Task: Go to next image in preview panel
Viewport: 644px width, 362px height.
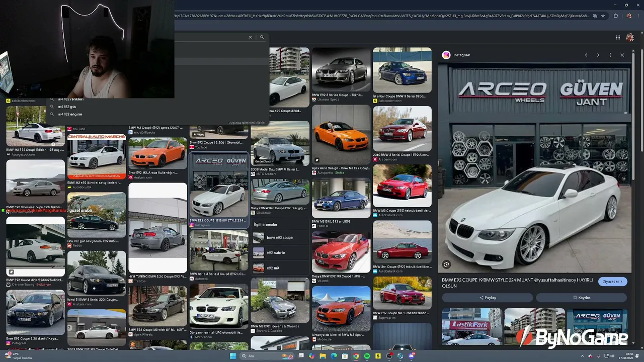Action: pos(598,55)
